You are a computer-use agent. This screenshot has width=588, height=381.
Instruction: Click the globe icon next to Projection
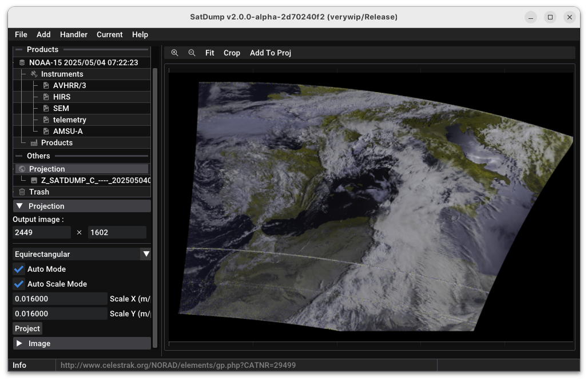pos(22,169)
